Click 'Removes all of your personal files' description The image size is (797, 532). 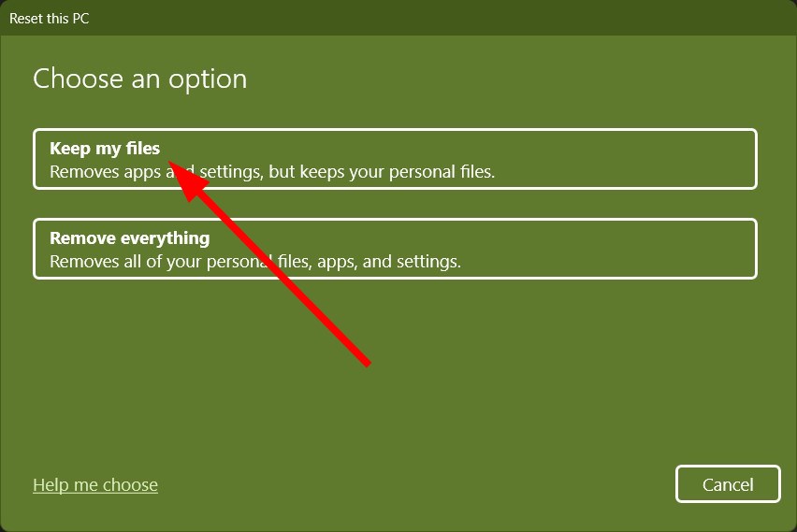coord(255,262)
